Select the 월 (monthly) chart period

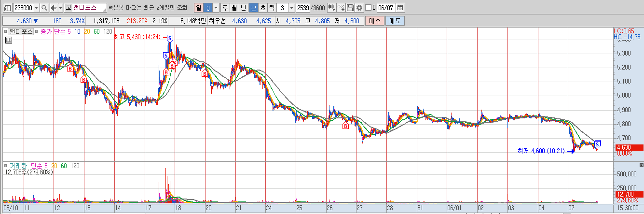[x=234, y=8]
